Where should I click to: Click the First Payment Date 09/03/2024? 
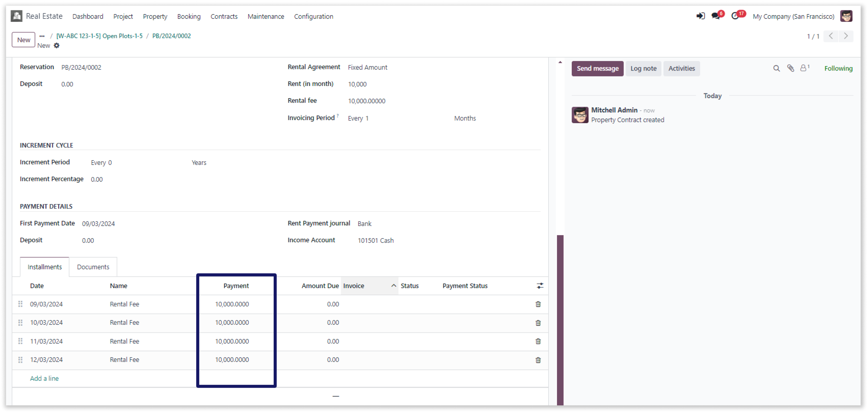(98, 224)
